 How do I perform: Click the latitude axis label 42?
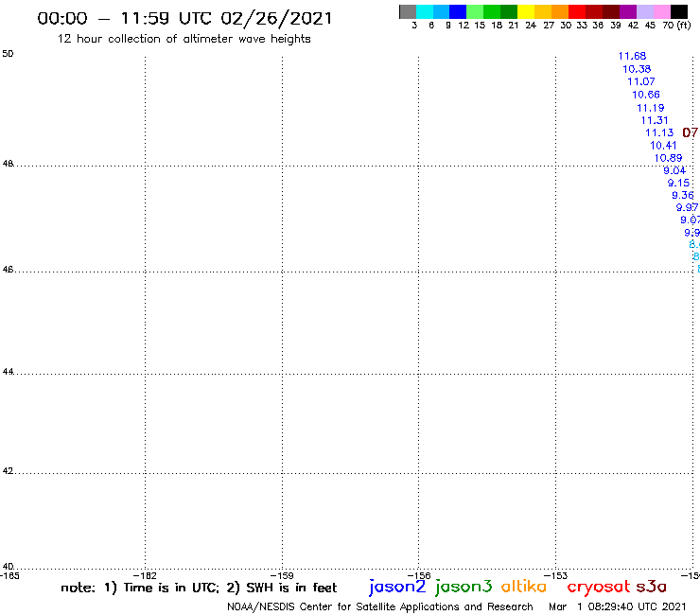pos(8,471)
